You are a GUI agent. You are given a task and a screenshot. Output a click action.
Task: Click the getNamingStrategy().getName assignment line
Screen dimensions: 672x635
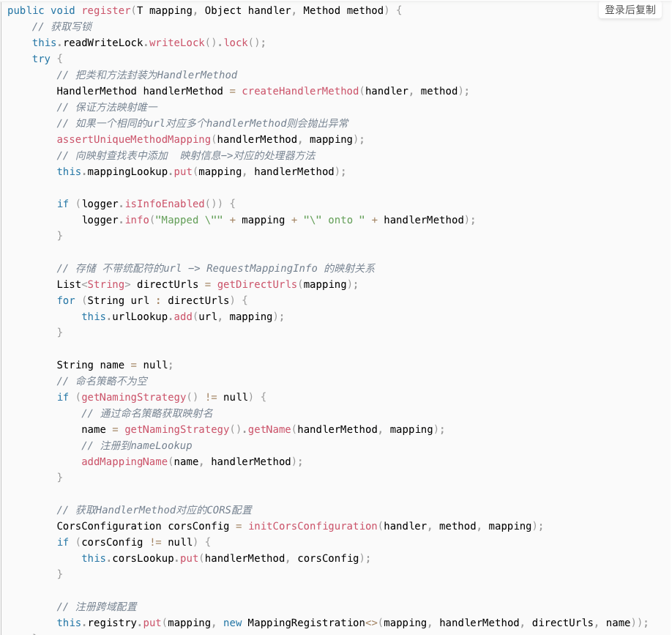pyautogui.click(x=263, y=430)
